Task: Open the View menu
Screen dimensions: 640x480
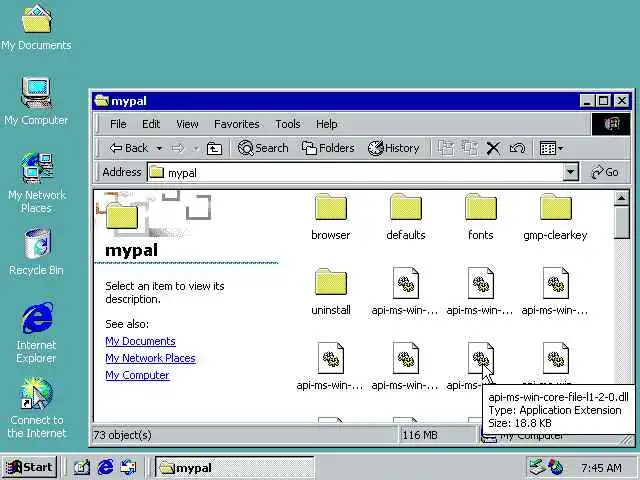Action: pyautogui.click(x=187, y=124)
